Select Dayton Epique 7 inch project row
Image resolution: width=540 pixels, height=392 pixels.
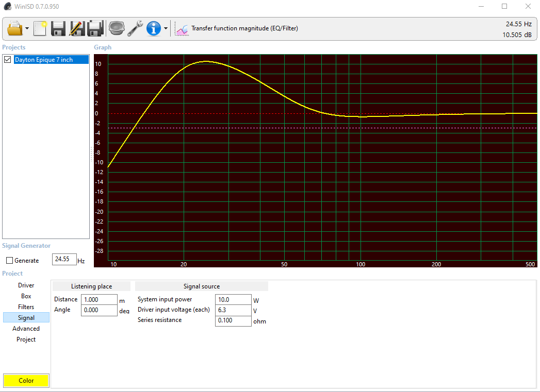pyautogui.click(x=51, y=59)
